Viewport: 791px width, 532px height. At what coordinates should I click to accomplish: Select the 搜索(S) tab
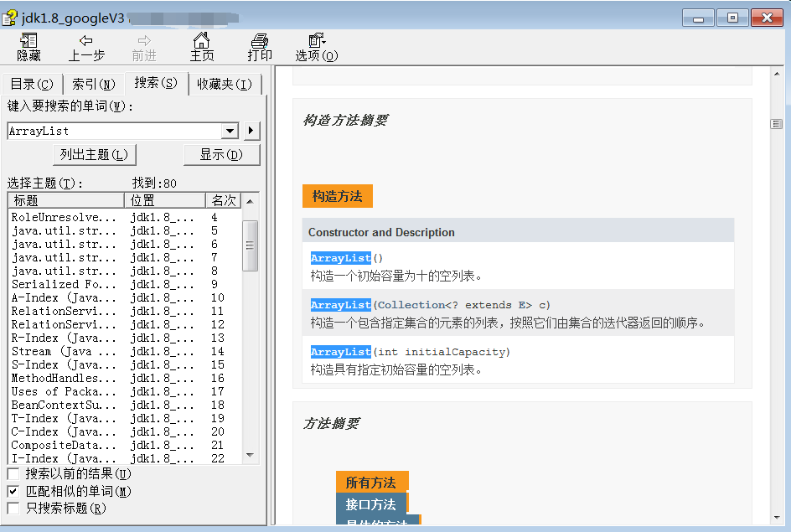coord(156,83)
